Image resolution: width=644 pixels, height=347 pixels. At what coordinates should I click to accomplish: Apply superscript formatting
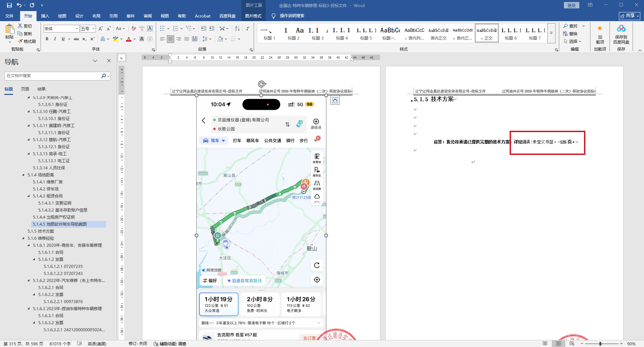coord(92,39)
